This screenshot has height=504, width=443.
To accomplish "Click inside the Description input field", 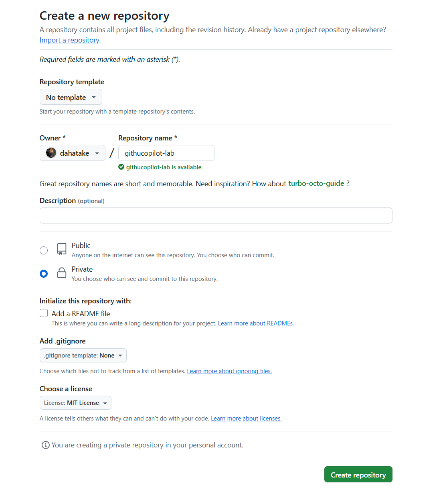I will pyautogui.click(x=216, y=215).
